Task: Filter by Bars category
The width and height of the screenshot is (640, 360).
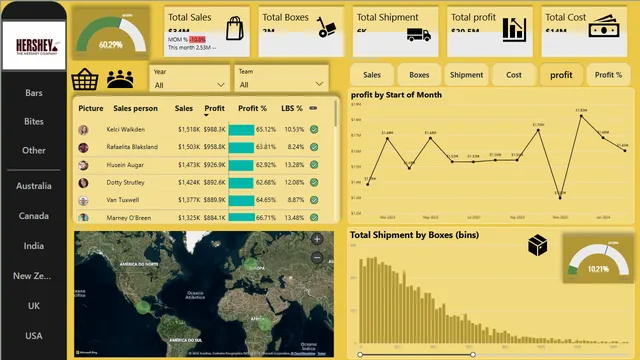Action: coord(34,93)
